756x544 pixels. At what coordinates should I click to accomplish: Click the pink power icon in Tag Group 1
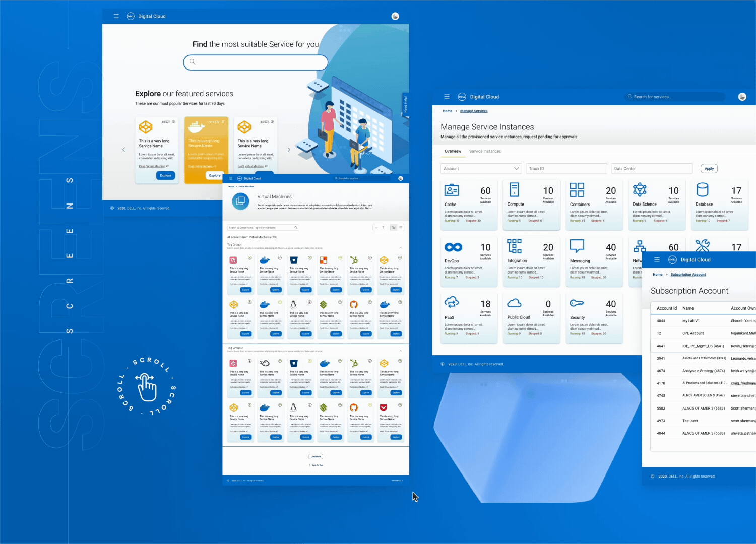click(x=233, y=260)
